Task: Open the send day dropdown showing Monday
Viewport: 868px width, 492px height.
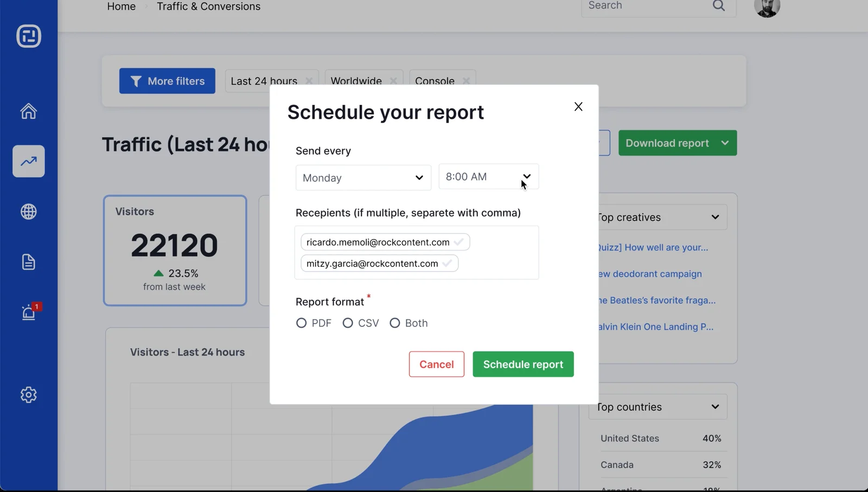Action: coord(363,178)
